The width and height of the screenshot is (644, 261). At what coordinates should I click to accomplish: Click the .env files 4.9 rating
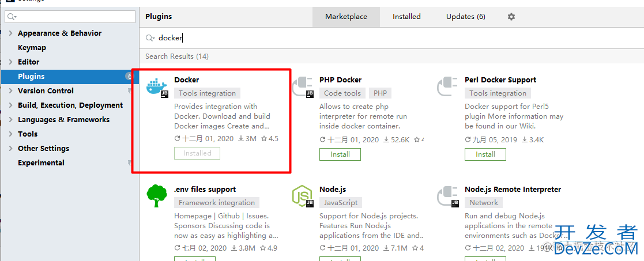tap(269, 248)
